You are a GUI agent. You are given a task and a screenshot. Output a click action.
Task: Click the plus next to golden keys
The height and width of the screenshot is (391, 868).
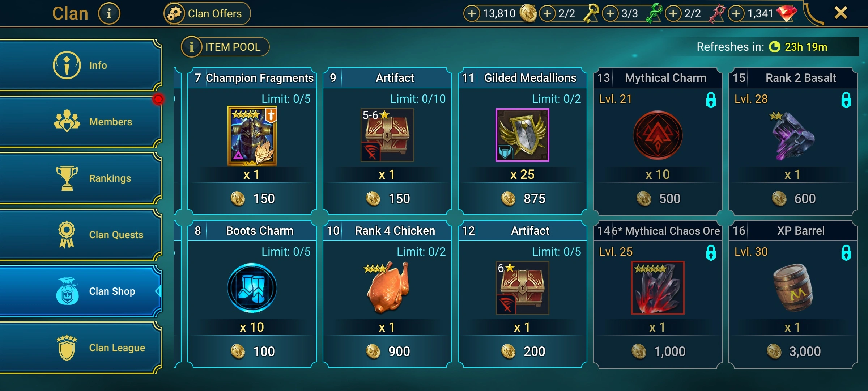tap(547, 14)
